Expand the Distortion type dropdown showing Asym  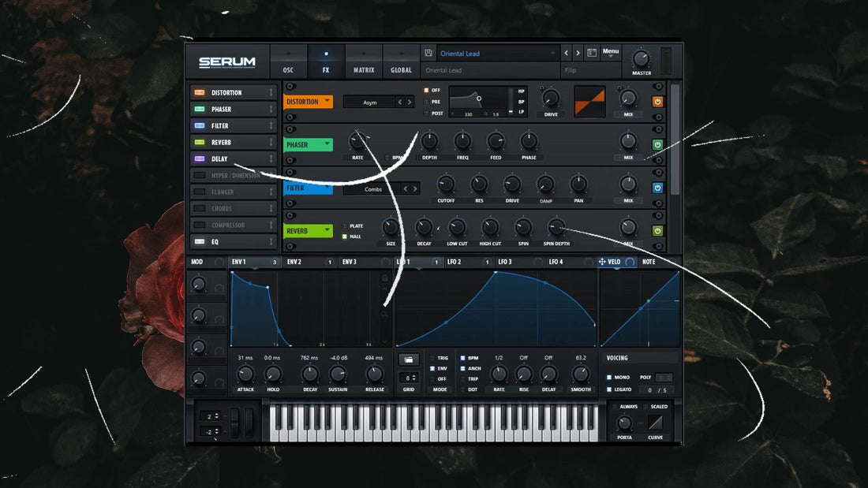[x=370, y=102]
